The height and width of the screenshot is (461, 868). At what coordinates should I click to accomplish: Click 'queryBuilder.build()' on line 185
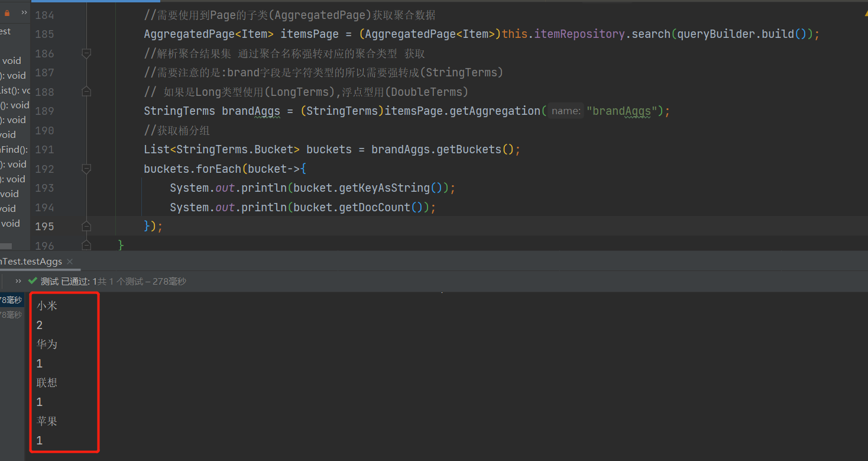click(741, 34)
